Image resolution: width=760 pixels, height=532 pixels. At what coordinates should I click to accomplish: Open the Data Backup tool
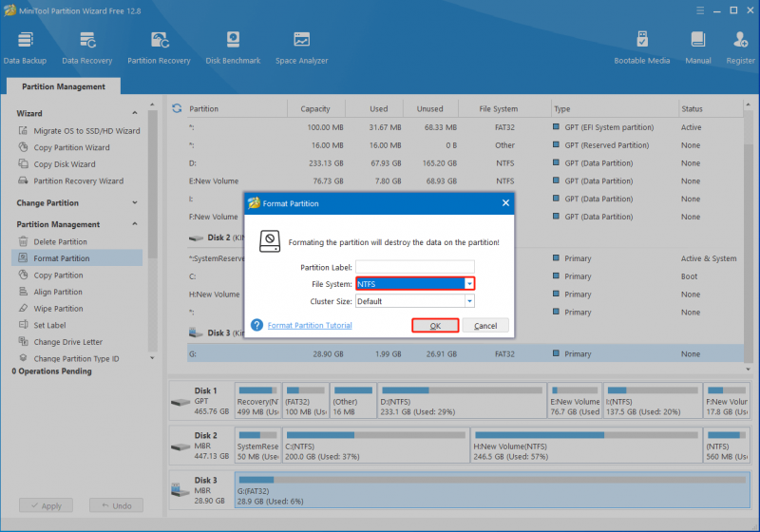pyautogui.click(x=25, y=47)
